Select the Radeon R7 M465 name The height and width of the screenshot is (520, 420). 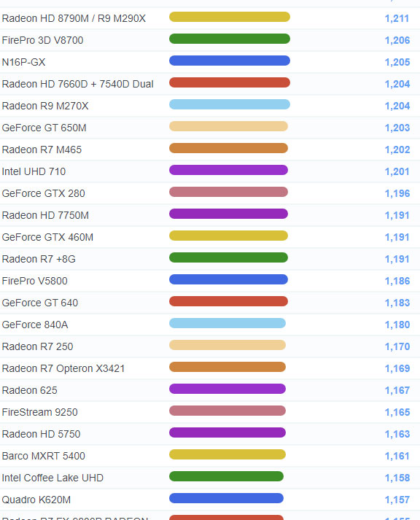(42, 150)
